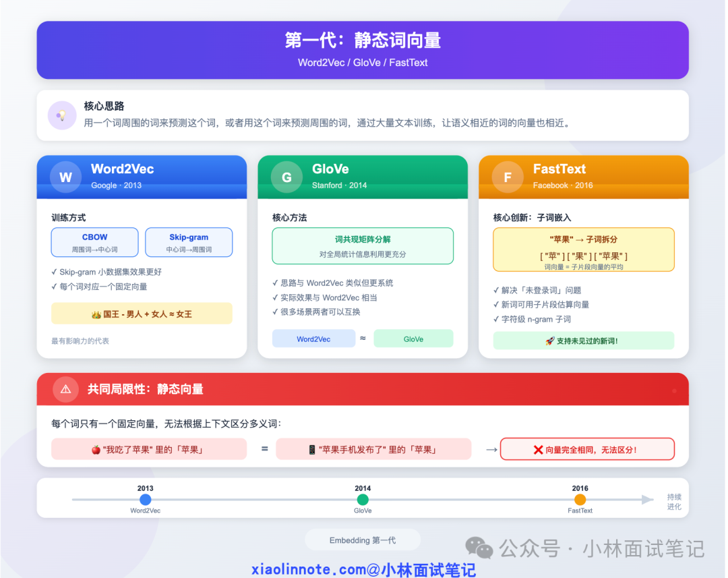
Task: Select the Skip-gram training mode card
Action: (189, 242)
